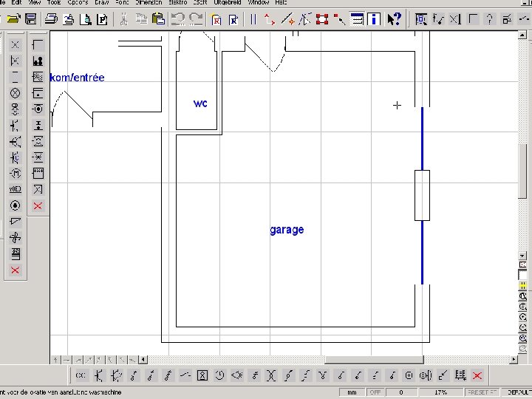Screen dimensions: 532x399
Task: Select the boxed figure symbol in bottom toolbar
Action: pyautogui.click(x=202, y=375)
